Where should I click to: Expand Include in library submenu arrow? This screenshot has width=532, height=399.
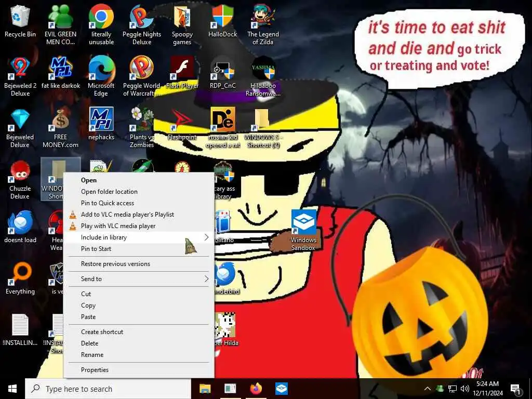pyautogui.click(x=206, y=237)
